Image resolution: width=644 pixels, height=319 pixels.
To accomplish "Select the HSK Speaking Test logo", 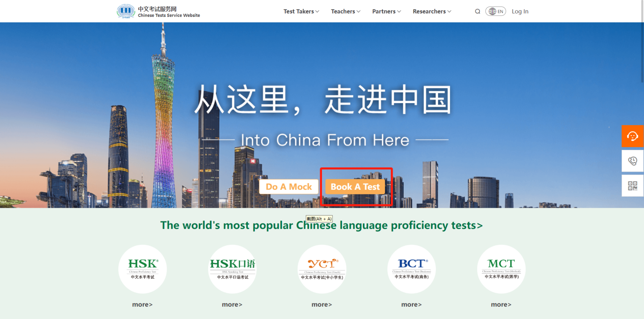I will click(x=232, y=269).
